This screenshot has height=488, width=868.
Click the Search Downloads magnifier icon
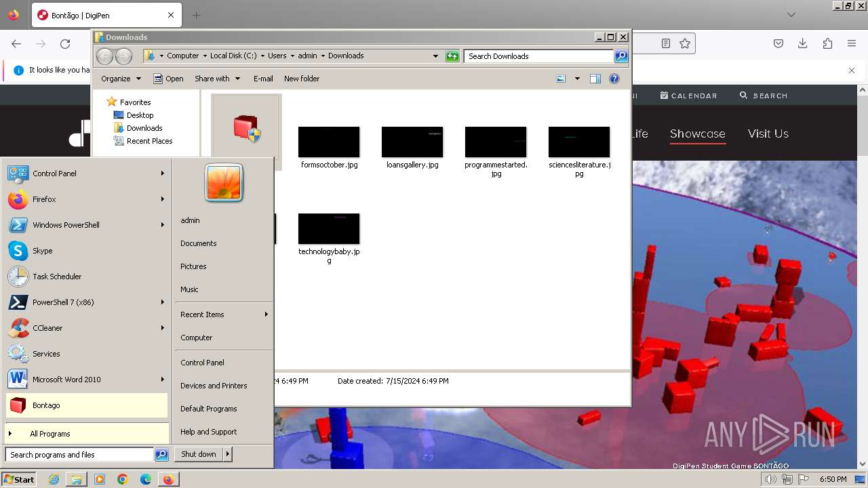click(x=621, y=56)
